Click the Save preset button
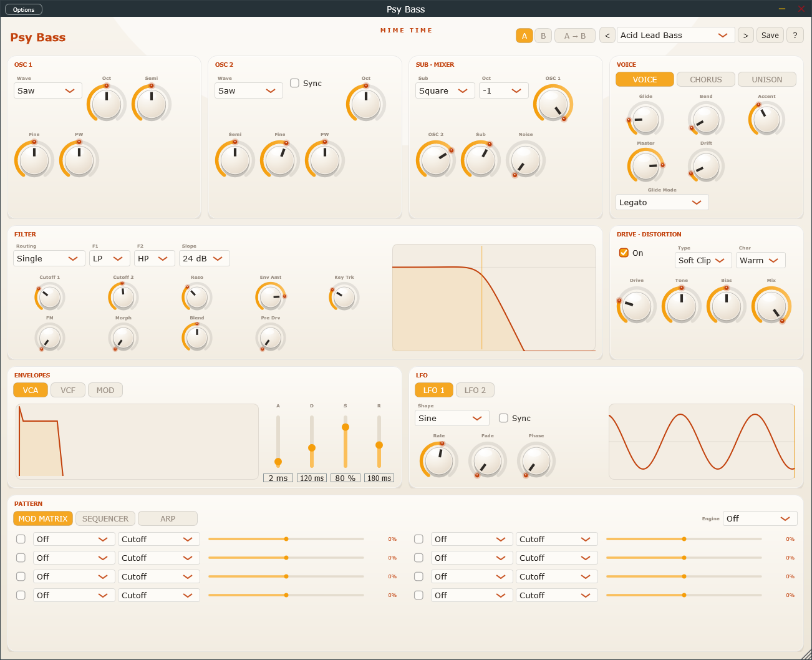Image resolution: width=812 pixels, height=660 pixels. (x=770, y=36)
